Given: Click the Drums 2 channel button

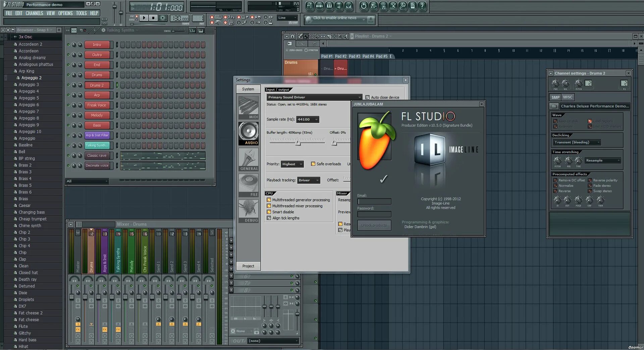Looking at the screenshot, I should (97, 85).
